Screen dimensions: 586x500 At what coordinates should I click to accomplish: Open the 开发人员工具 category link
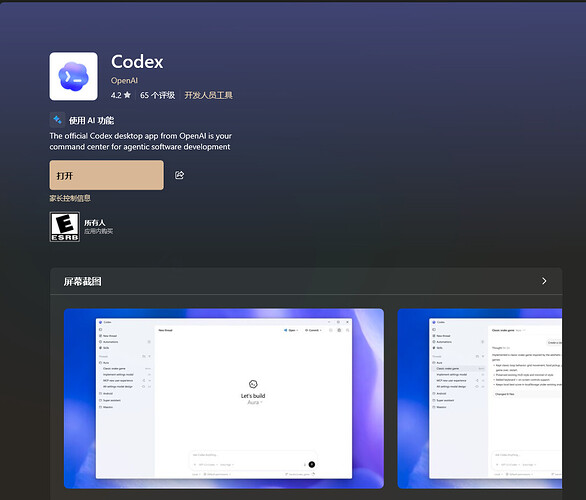209,95
